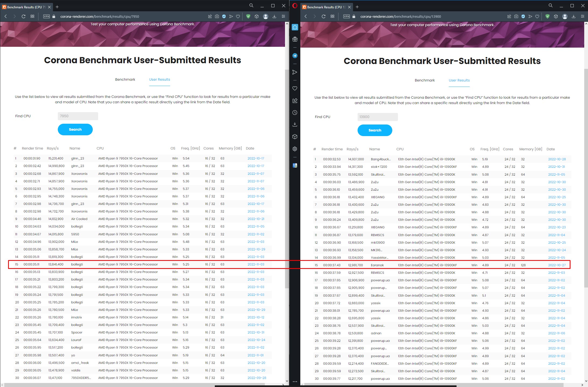Open Extensions cube in Opera sidebar
Screen dimensions: 588x387
[x=295, y=137]
